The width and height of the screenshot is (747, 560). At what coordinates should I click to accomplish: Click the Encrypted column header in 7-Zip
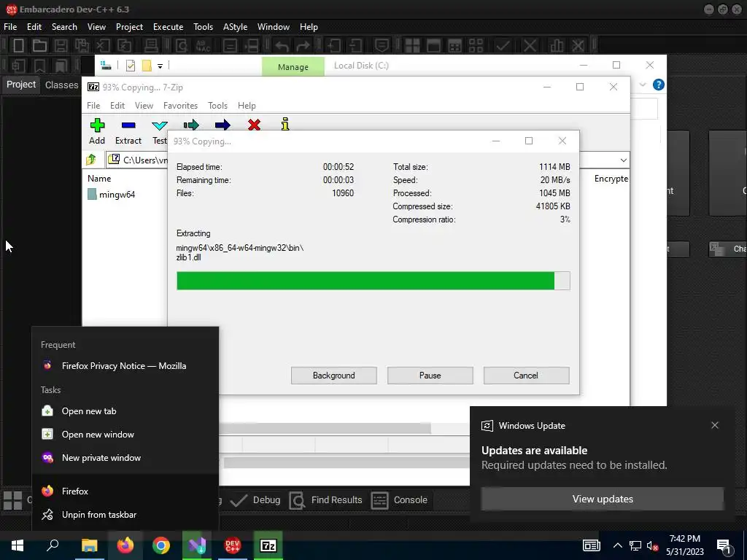(x=611, y=179)
